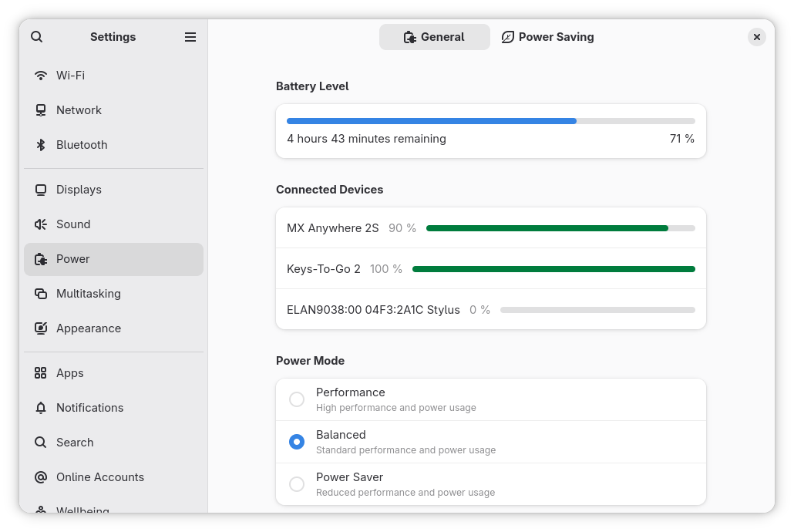This screenshot has height=532, width=794.
Task: Select Power in the sidebar
Action: (113, 259)
